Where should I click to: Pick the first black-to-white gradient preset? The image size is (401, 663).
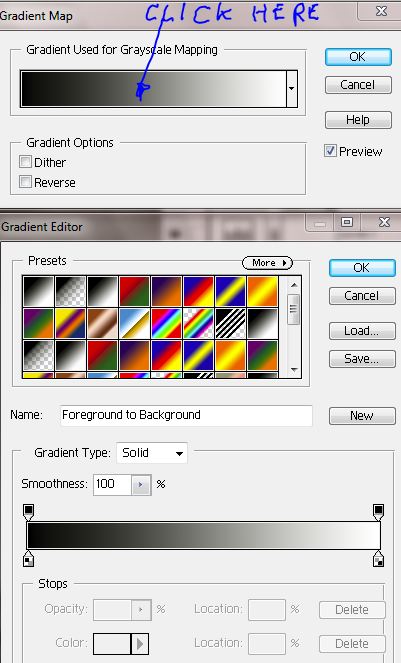[x=38, y=291]
